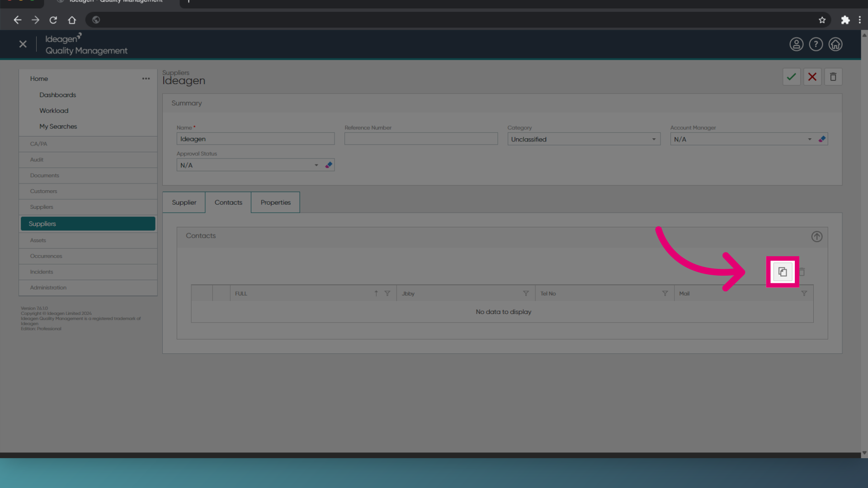Close the sidebar menu with X icon

coord(23,44)
